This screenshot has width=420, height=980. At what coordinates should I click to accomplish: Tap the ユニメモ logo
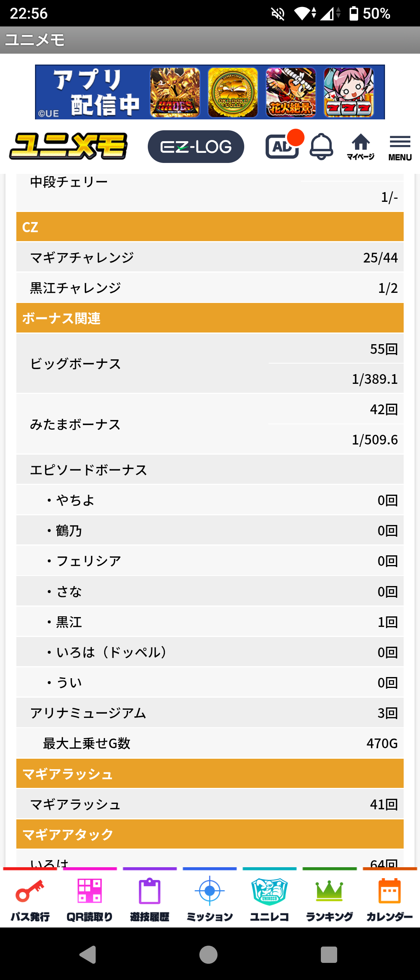point(68,146)
